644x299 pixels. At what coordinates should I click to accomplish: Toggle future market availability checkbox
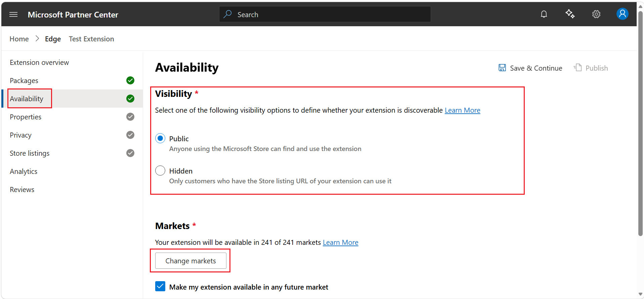tap(160, 287)
